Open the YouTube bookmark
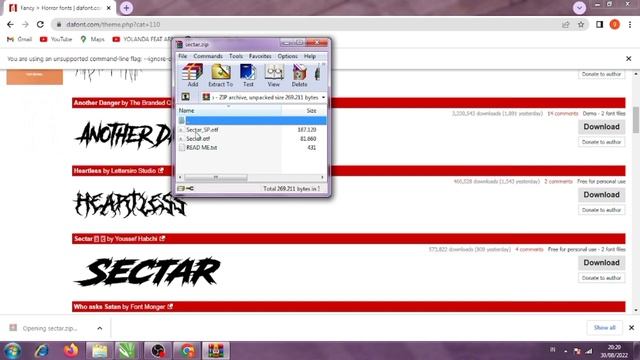 tap(56, 39)
